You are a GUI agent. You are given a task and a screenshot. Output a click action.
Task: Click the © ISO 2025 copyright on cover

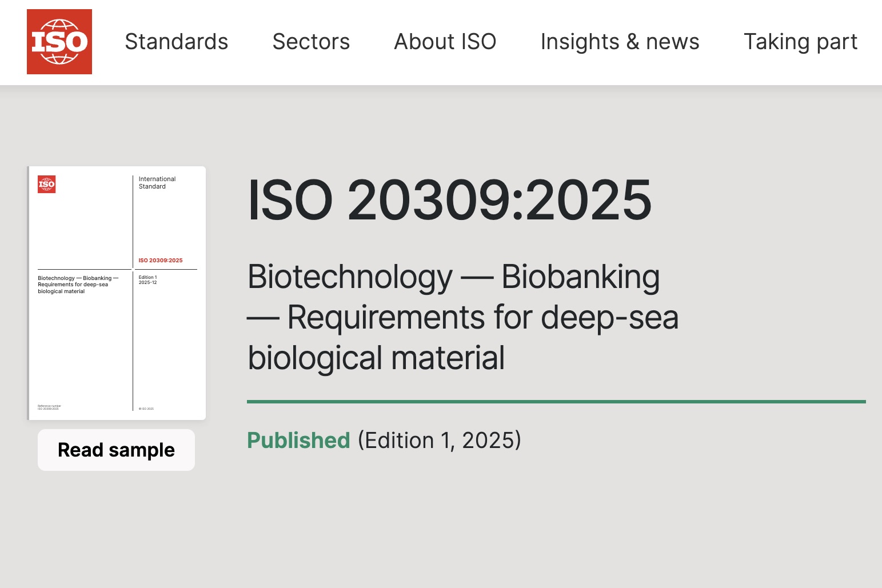[x=146, y=409]
